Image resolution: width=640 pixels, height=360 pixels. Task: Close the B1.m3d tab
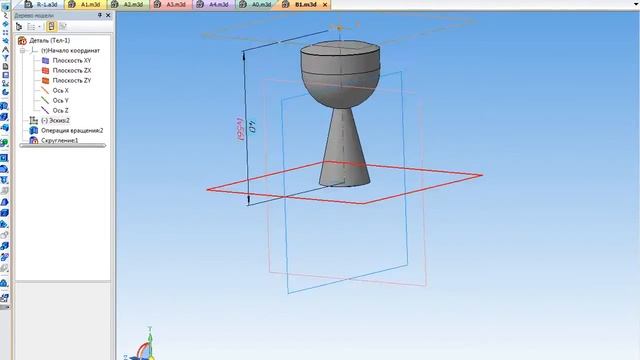click(325, 5)
